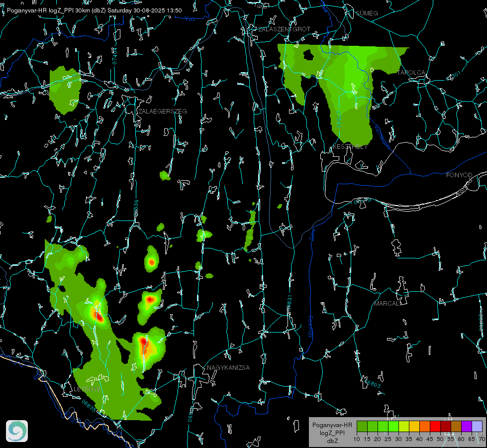Select the bright green 25-30 dBZ swatch

(393, 426)
